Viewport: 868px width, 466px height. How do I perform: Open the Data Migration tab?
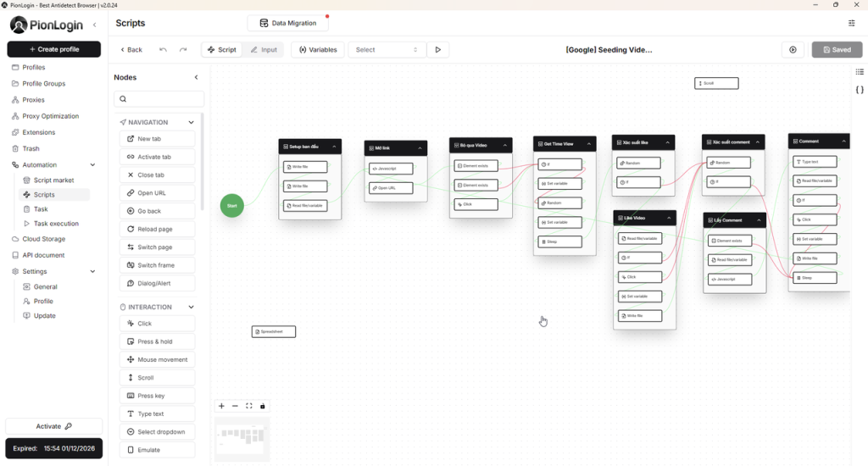pos(288,23)
